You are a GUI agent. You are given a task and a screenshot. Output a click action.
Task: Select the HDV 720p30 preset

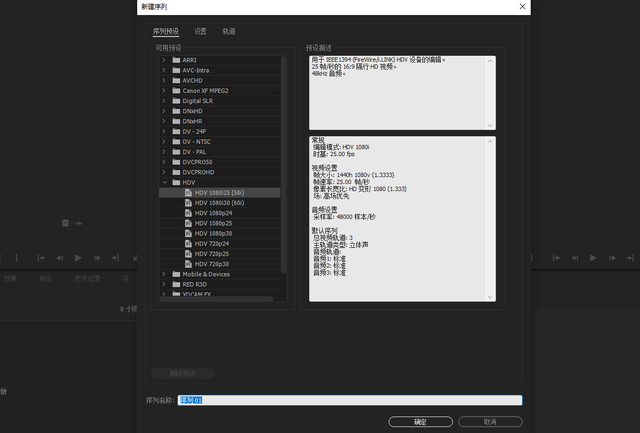[x=220, y=264]
